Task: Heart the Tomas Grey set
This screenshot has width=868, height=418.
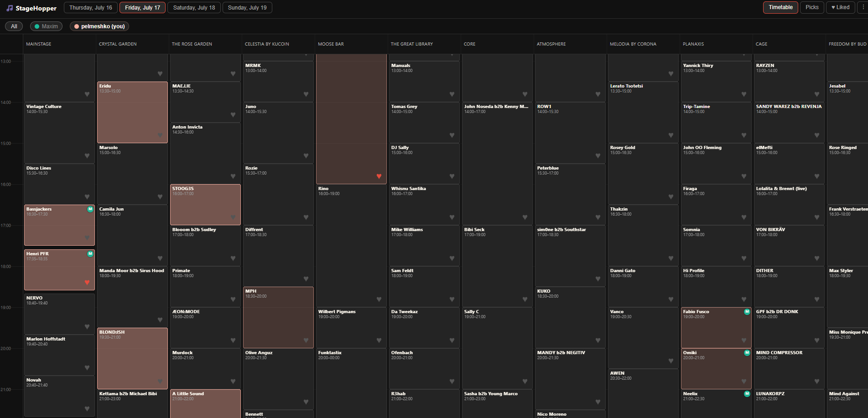Action: 452,135
